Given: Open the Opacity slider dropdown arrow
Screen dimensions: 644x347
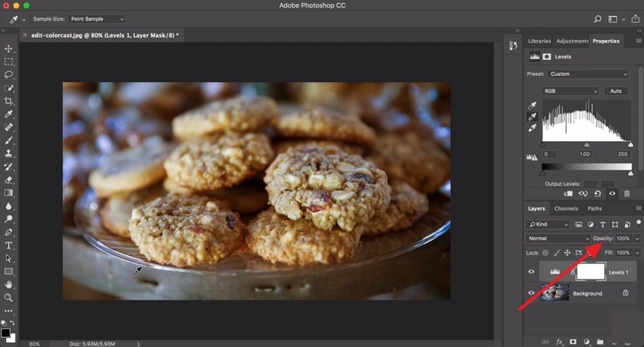Looking at the screenshot, I should pyautogui.click(x=637, y=239).
